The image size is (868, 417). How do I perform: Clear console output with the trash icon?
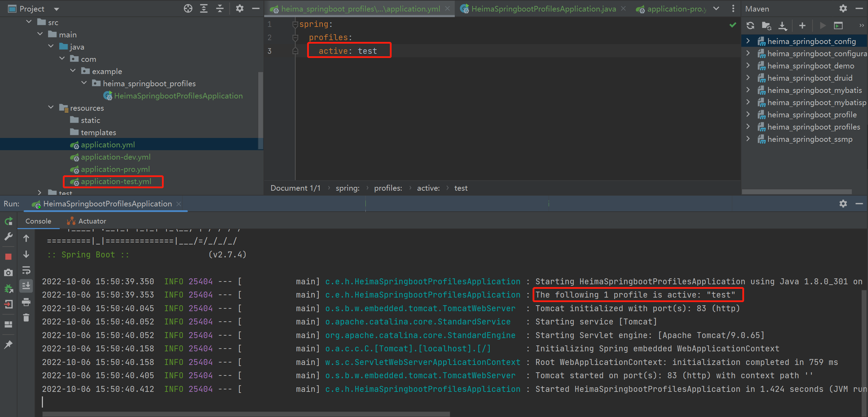point(26,318)
